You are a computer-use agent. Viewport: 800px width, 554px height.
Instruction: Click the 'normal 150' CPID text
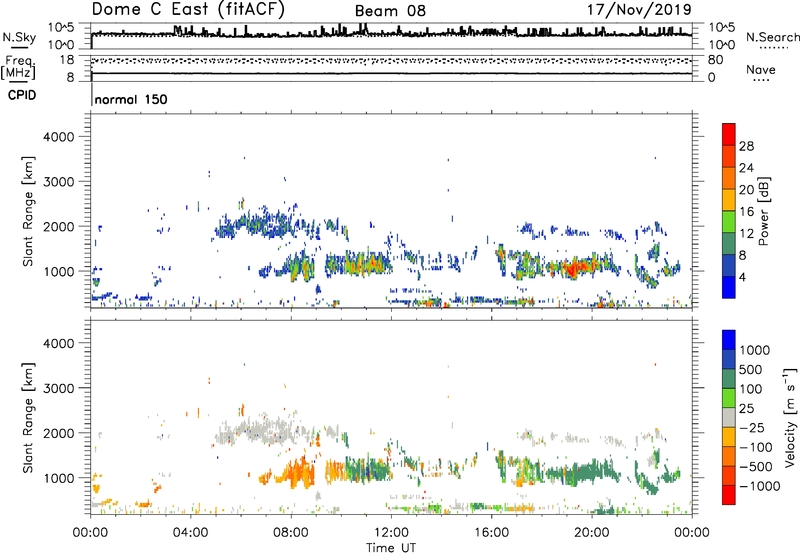pyautogui.click(x=131, y=99)
